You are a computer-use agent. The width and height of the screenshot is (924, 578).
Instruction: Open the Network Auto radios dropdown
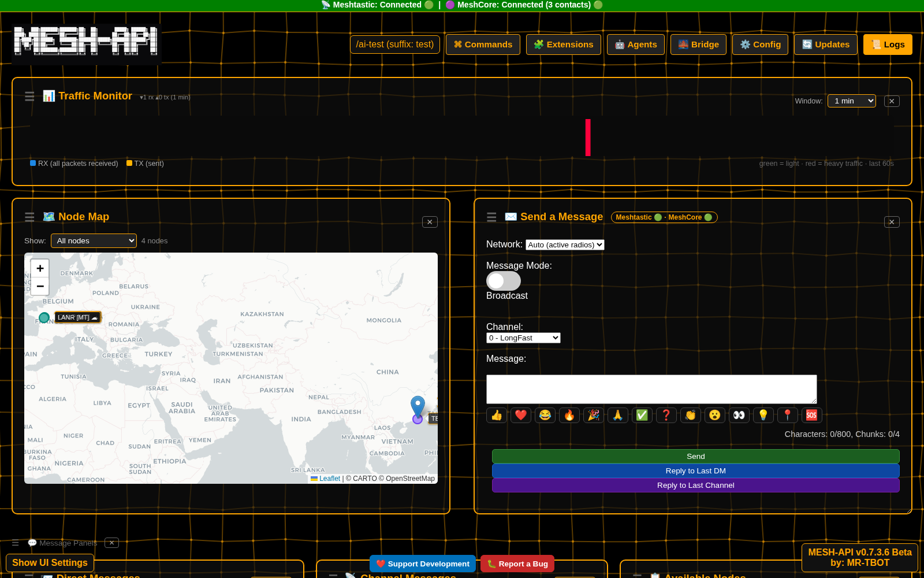(x=565, y=244)
